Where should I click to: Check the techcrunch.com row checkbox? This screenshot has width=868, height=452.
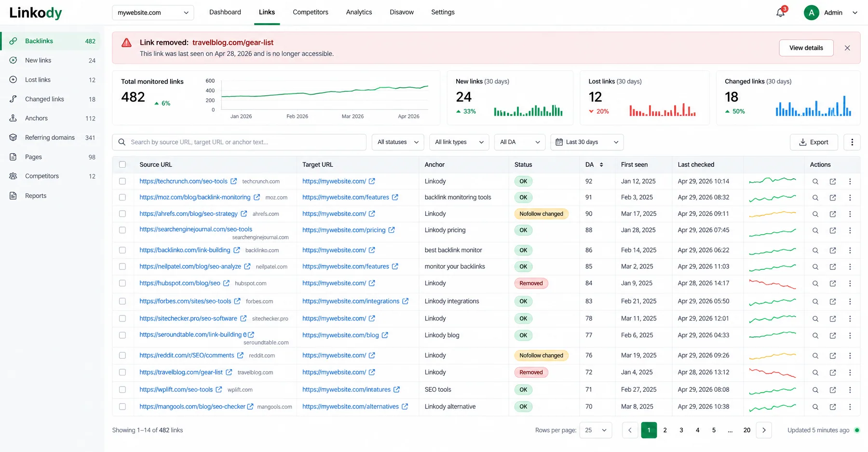point(122,181)
